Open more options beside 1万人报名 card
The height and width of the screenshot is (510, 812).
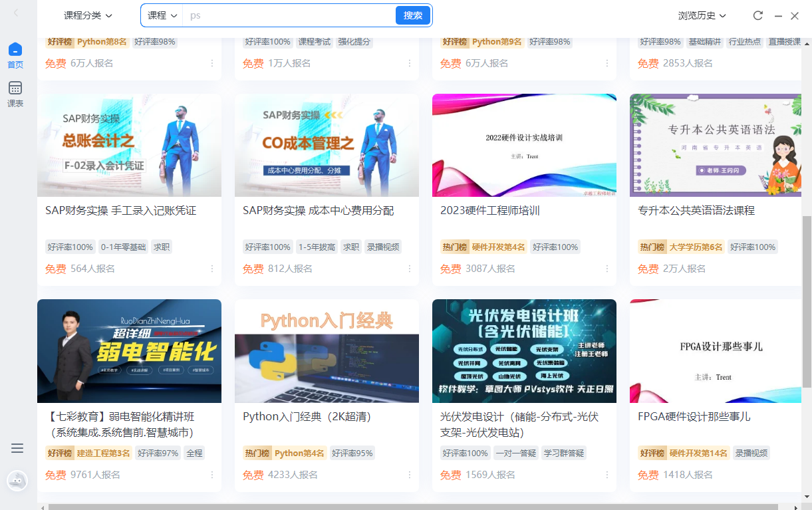(x=410, y=63)
